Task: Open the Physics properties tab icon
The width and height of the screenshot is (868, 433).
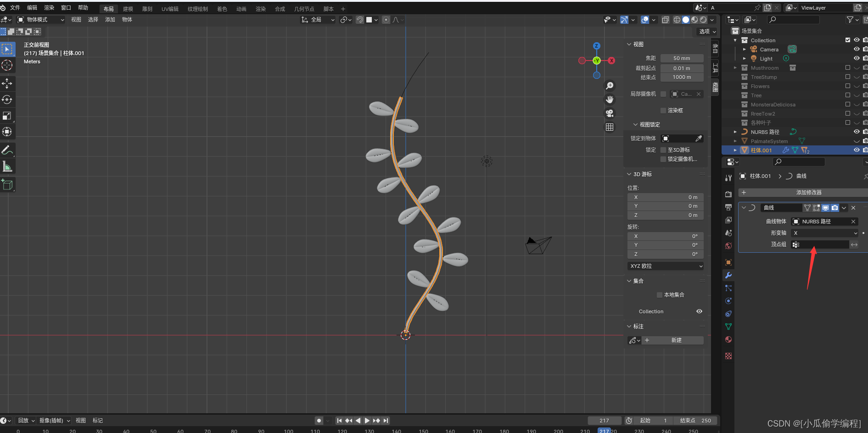Action: click(728, 301)
